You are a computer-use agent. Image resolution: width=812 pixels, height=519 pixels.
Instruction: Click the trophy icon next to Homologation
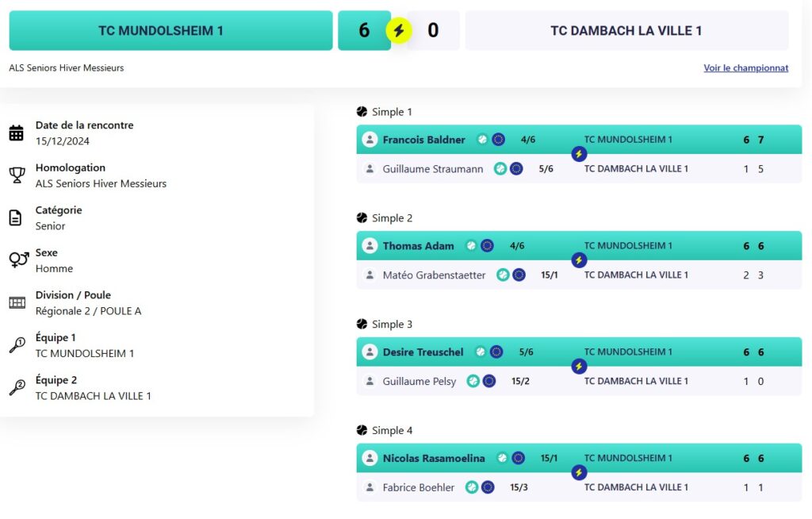(x=17, y=175)
